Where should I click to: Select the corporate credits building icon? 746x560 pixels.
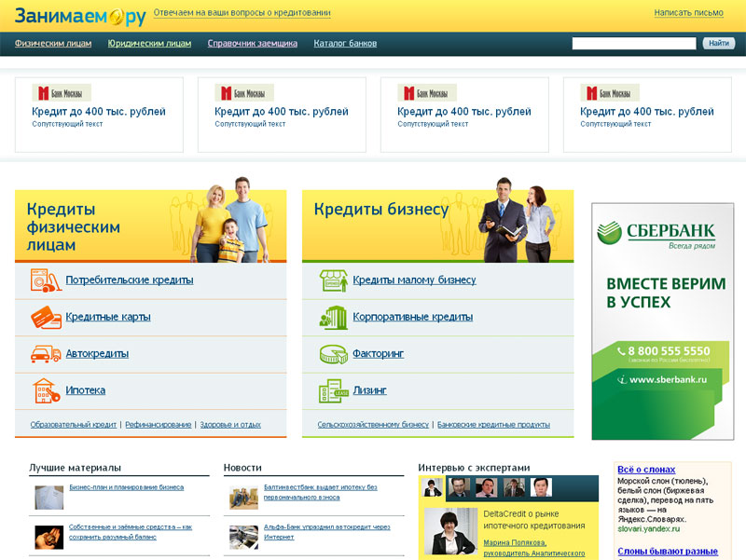coord(333,318)
